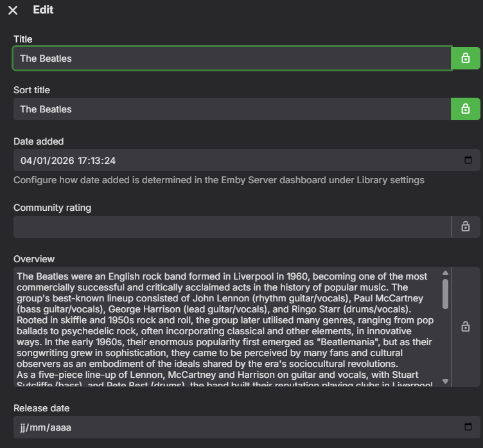Image resolution: width=483 pixels, height=448 pixels.
Task: Close the Edit dialog
Action: click(13, 10)
